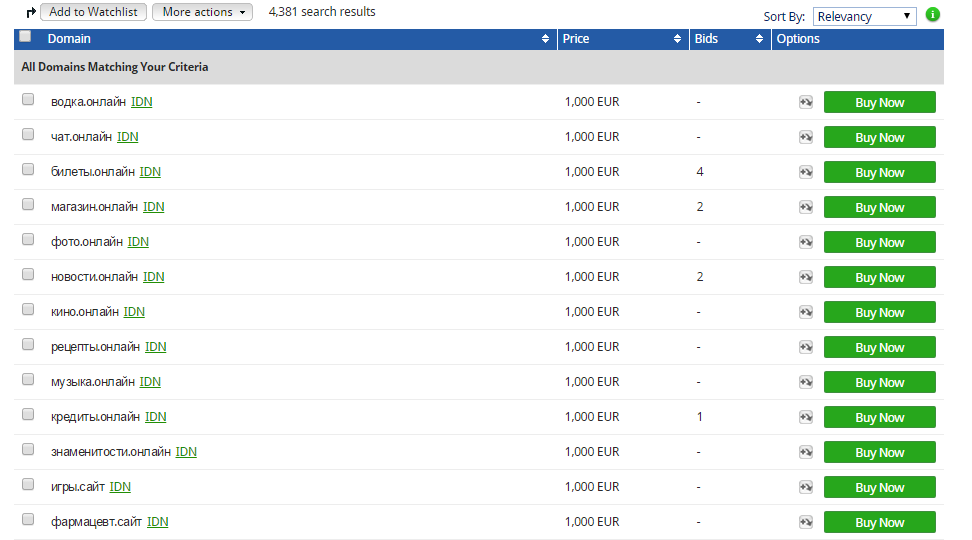Image resolution: width=972 pixels, height=540 pixels.
Task: Select the checkbox next to новости.онлайн
Action: (28, 274)
